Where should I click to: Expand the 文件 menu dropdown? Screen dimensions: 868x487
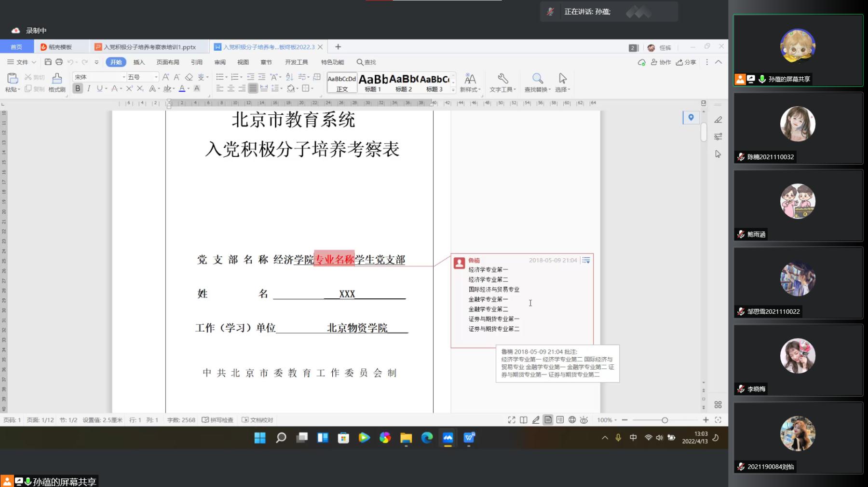(x=22, y=62)
